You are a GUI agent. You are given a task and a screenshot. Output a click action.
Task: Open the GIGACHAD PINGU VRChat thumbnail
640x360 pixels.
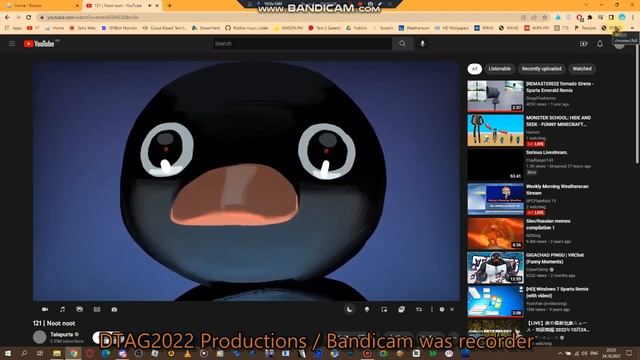point(496,268)
